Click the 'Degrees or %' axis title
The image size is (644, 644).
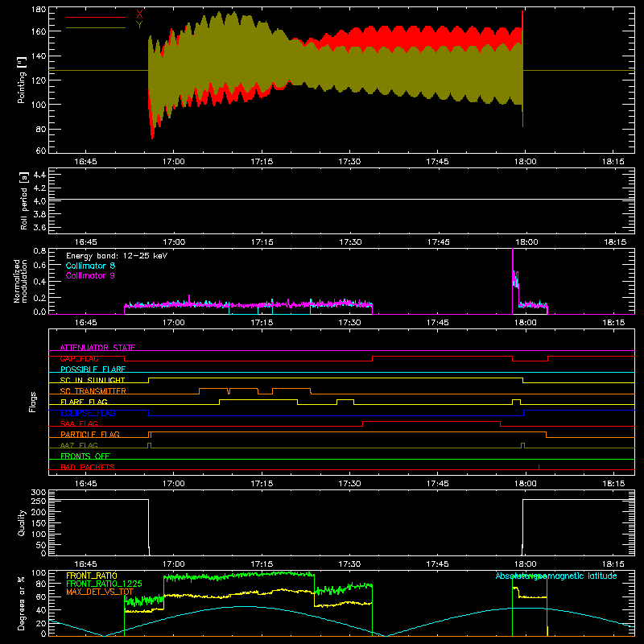(22, 603)
